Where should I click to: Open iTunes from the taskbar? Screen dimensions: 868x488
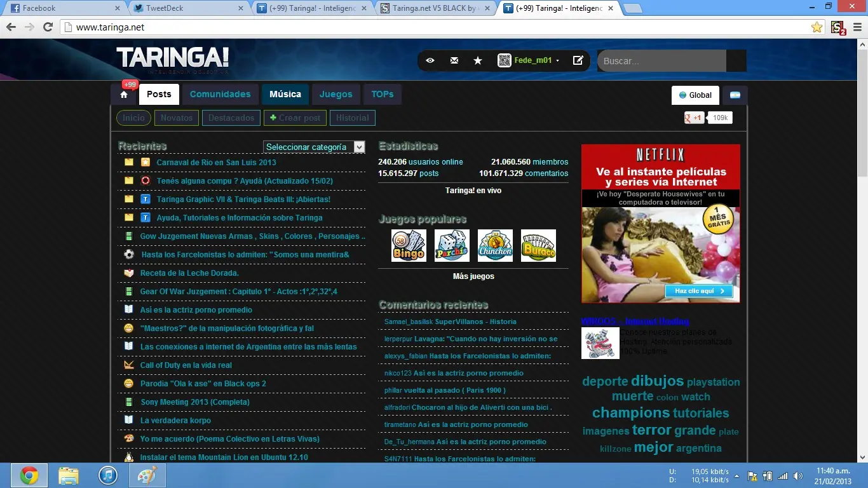click(109, 475)
